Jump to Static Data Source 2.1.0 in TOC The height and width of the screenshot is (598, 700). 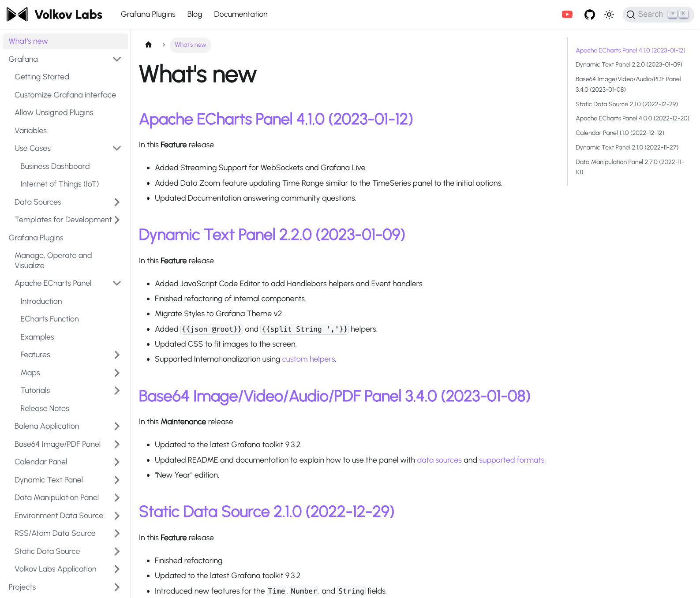pos(627,104)
